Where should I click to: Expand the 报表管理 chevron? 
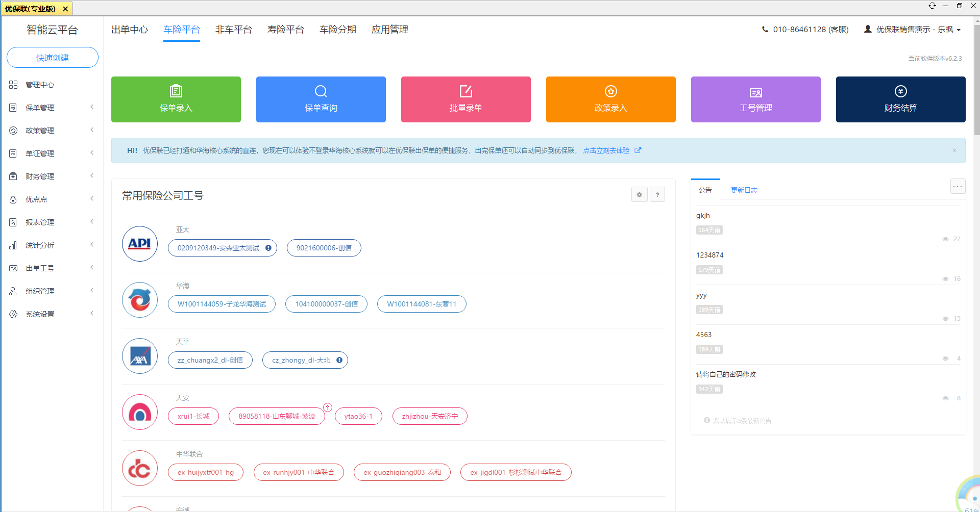point(92,222)
